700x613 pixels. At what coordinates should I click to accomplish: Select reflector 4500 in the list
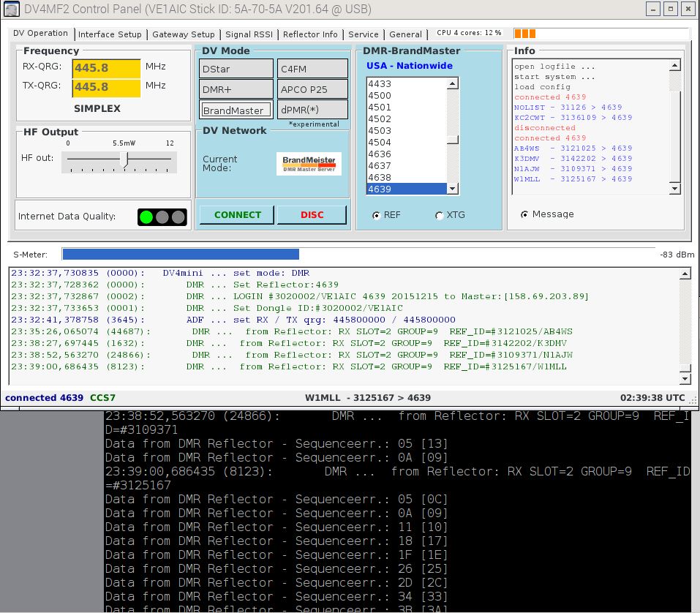point(406,95)
